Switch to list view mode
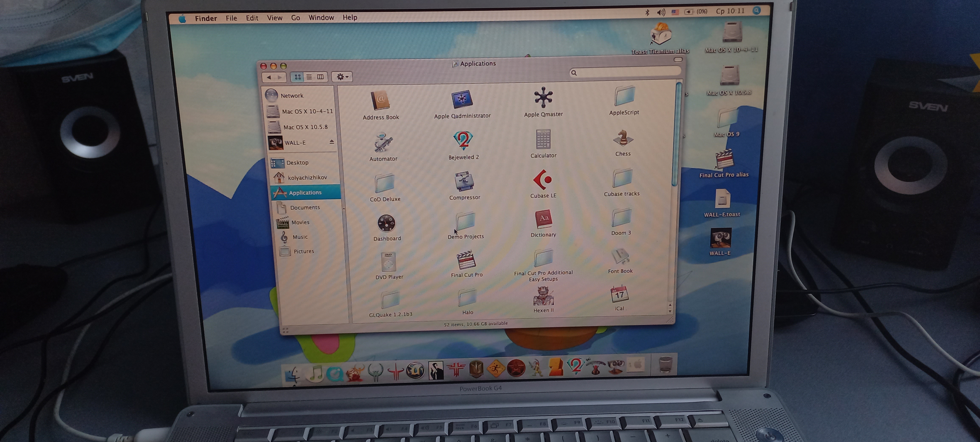The height and width of the screenshot is (442, 980). [x=309, y=77]
